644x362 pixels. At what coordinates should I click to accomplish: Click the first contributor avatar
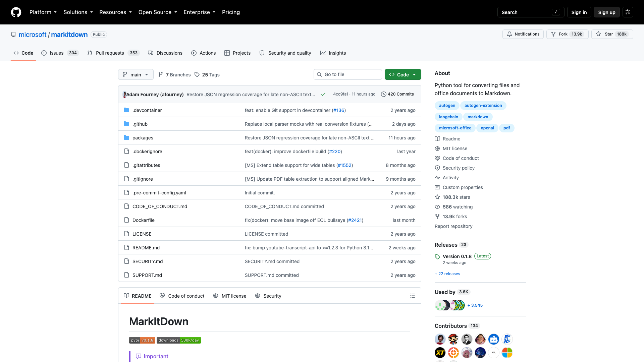(440, 339)
